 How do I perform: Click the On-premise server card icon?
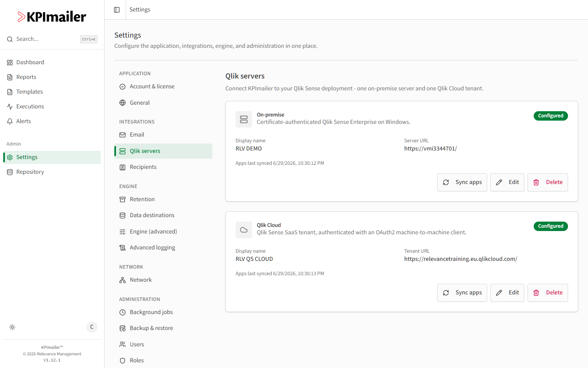[x=244, y=119]
